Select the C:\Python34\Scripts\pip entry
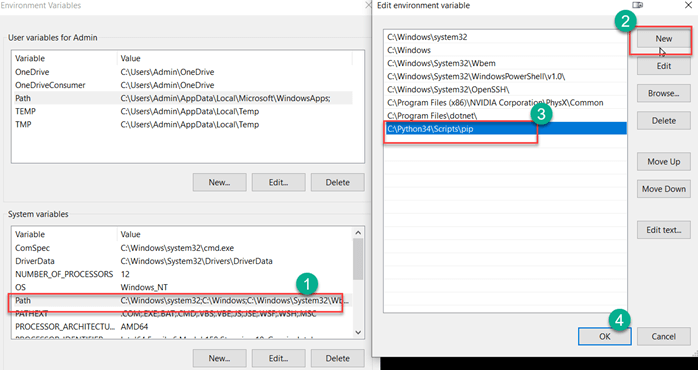The height and width of the screenshot is (370, 698). point(505,129)
